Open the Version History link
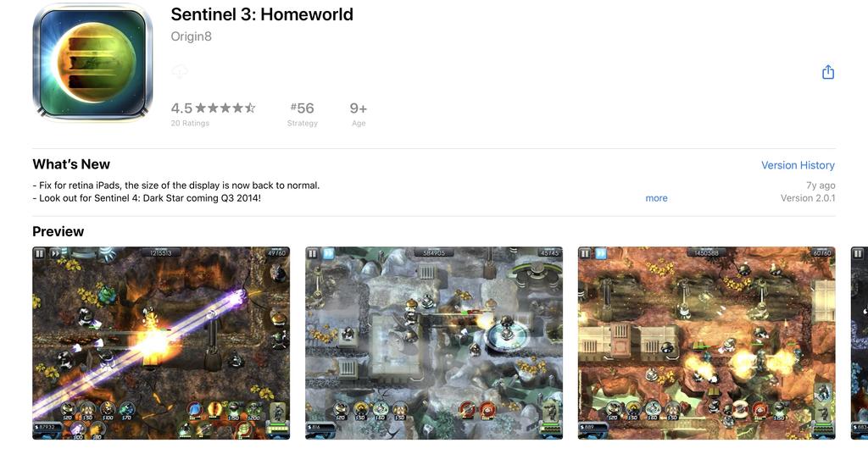This screenshot has width=868, height=454. (x=798, y=165)
